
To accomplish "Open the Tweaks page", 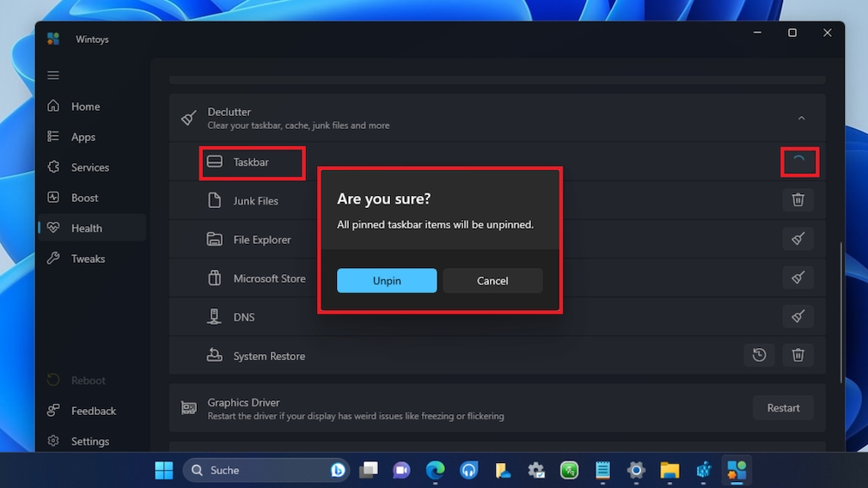I will point(88,259).
